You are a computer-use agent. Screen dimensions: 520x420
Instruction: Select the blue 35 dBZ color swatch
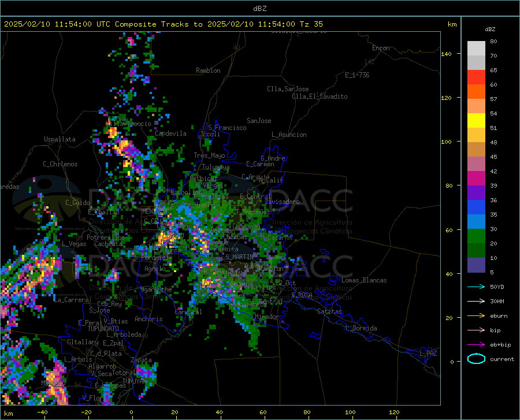coord(476,207)
